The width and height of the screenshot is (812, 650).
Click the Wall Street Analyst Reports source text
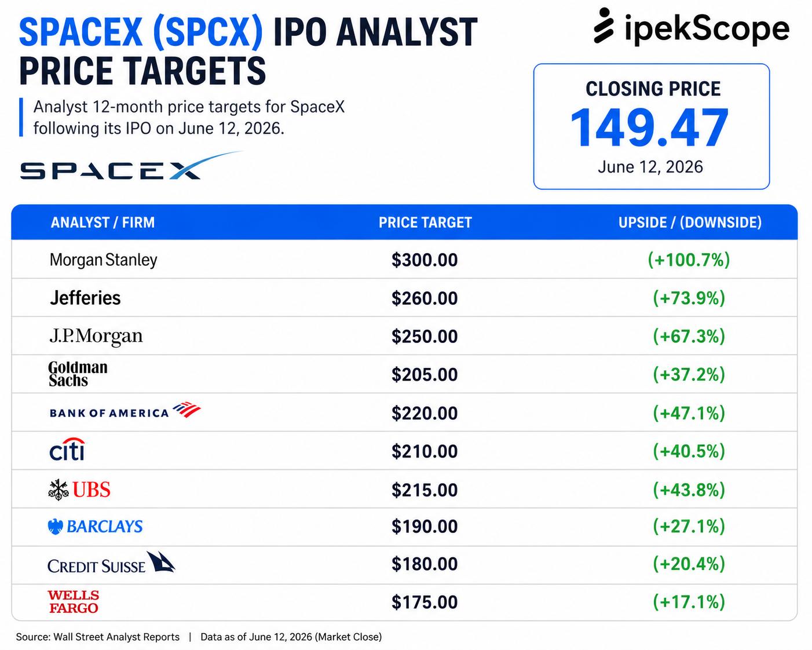116,637
